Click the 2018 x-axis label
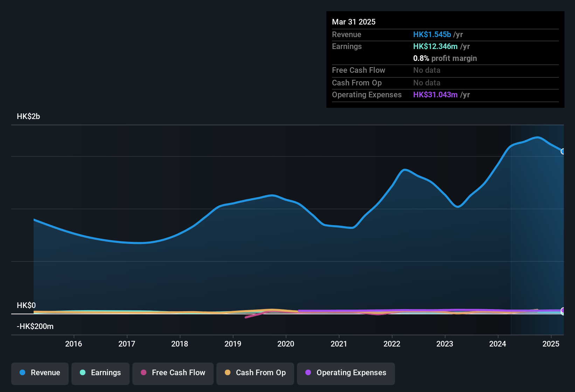Viewport: 575px width, 392px height. pos(180,344)
